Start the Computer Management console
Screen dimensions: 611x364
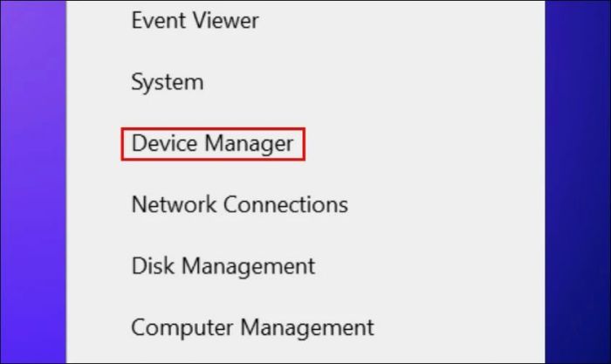(252, 327)
